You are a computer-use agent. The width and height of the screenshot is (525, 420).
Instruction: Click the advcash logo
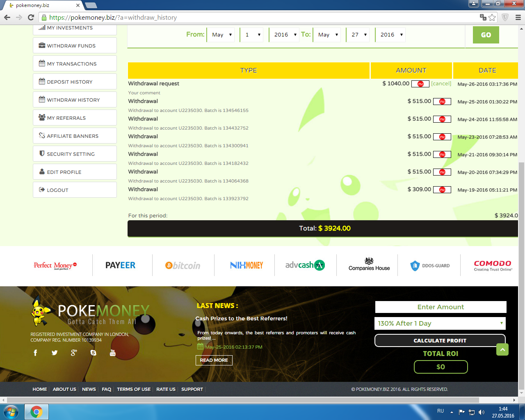click(x=305, y=265)
